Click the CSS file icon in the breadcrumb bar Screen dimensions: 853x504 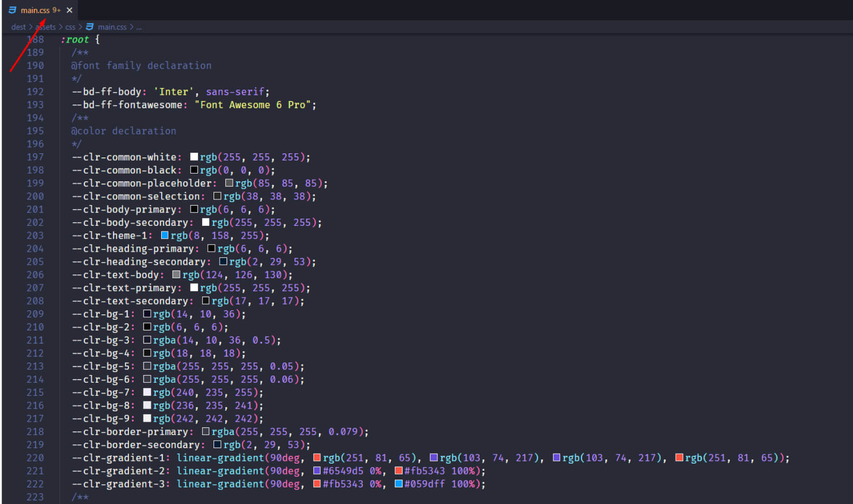click(x=89, y=26)
